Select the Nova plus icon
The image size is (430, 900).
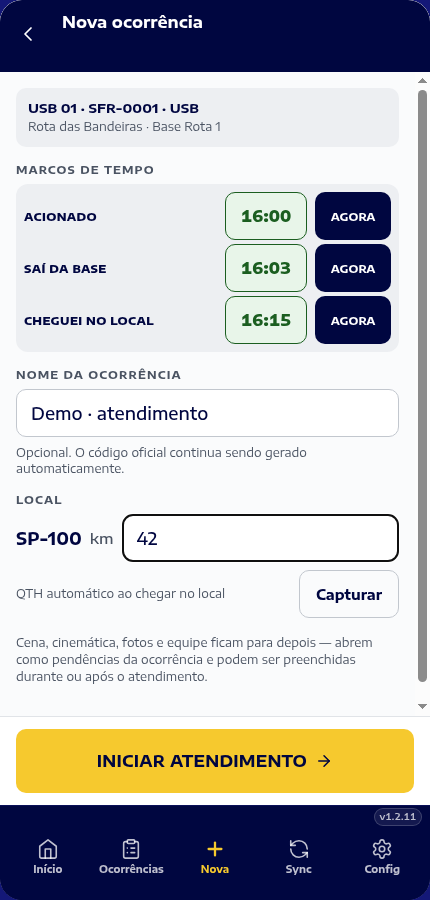pos(215,849)
